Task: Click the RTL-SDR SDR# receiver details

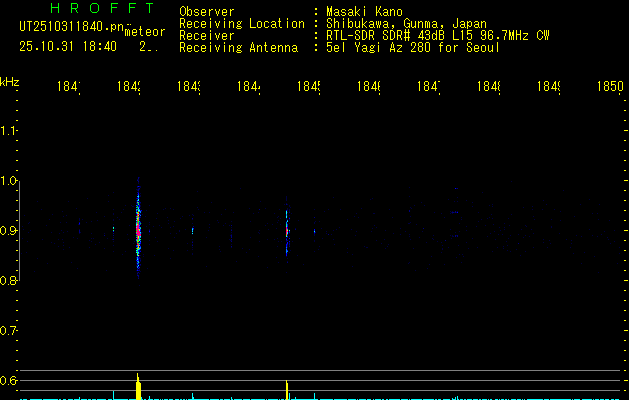Action: tap(438, 36)
